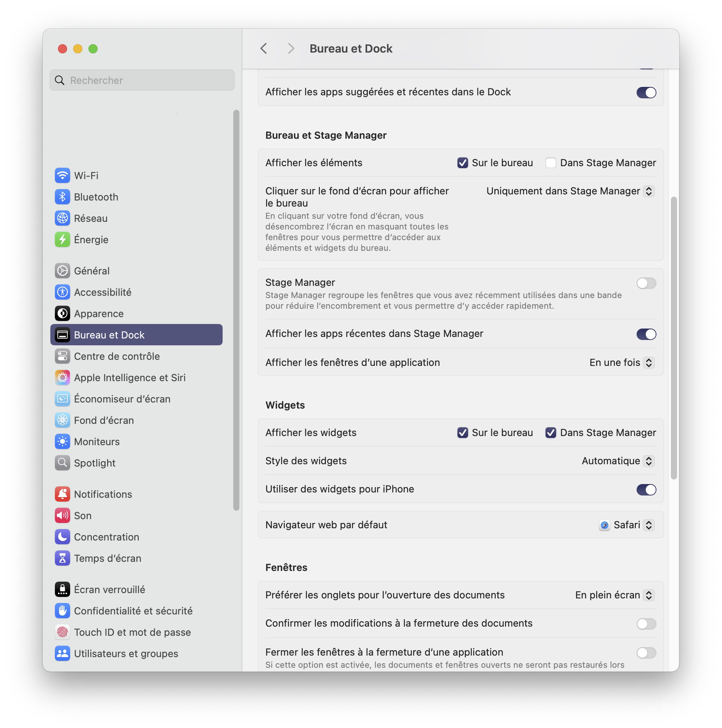Click the Bureau et Dock window title
This screenshot has width=722, height=728.
tap(351, 49)
